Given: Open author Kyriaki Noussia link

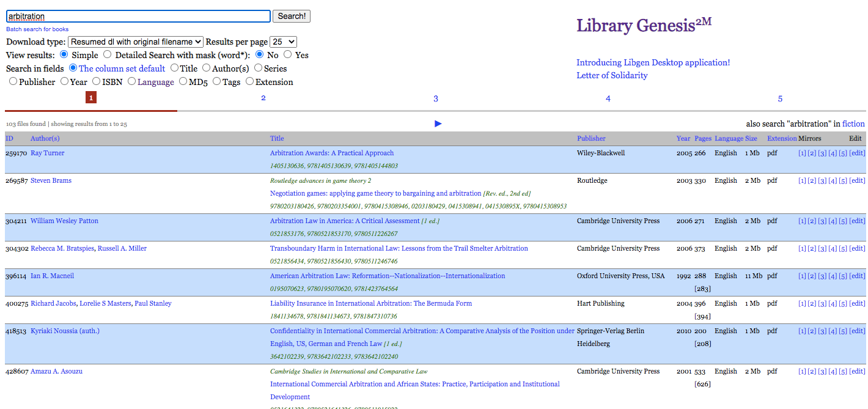Looking at the screenshot, I should point(65,331).
